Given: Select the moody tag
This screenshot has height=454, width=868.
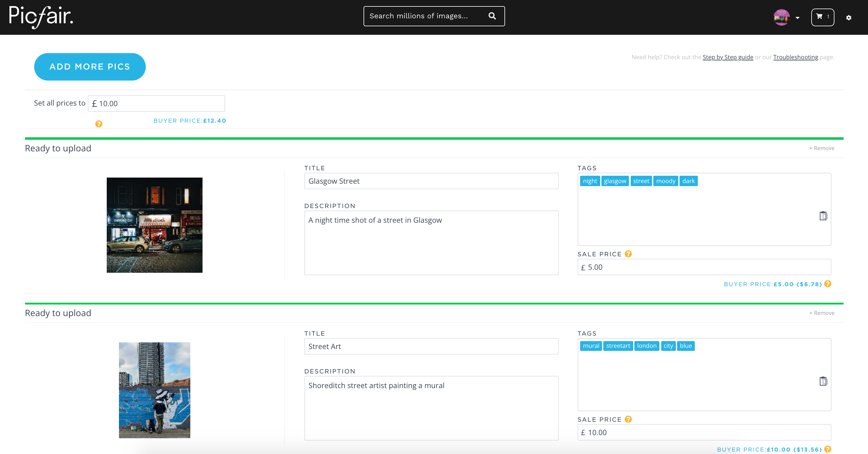Looking at the screenshot, I should pyautogui.click(x=665, y=181).
